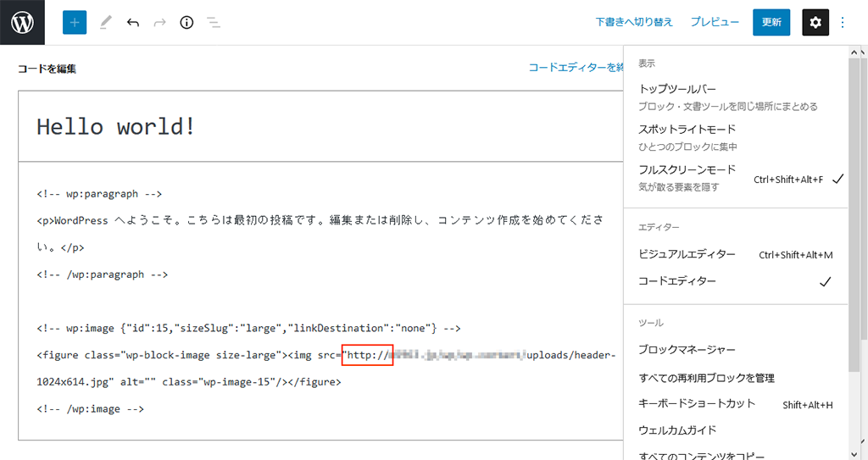Toggle the block inserter plus button
This screenshot has width=868, height=460.
pos(75,22)
